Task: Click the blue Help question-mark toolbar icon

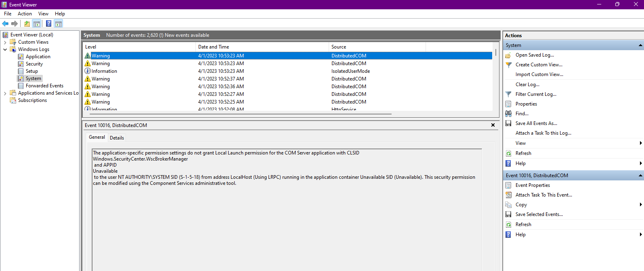Action: point(49,23)
